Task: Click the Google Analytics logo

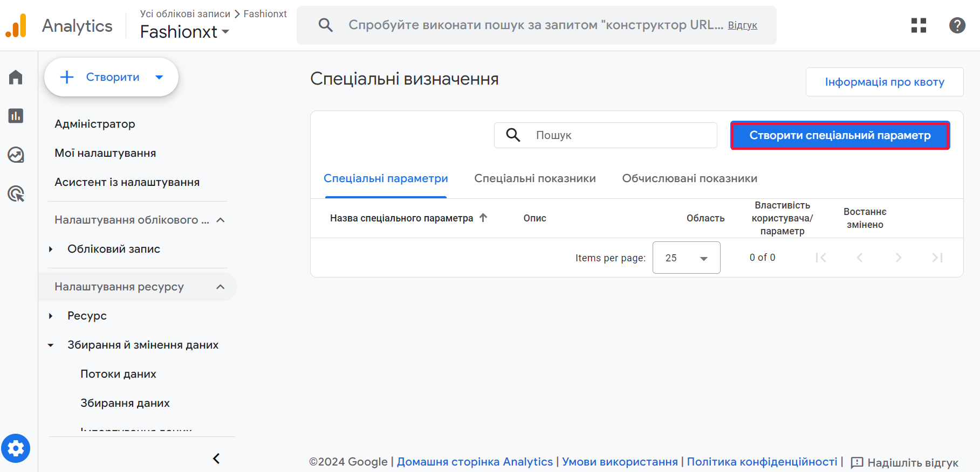Action: [16, 25]
